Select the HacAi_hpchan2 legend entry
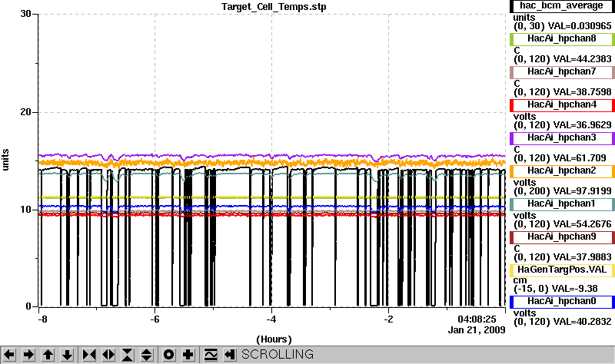The height and width of the screenshot is (364, 615). (x=562, y=170)
